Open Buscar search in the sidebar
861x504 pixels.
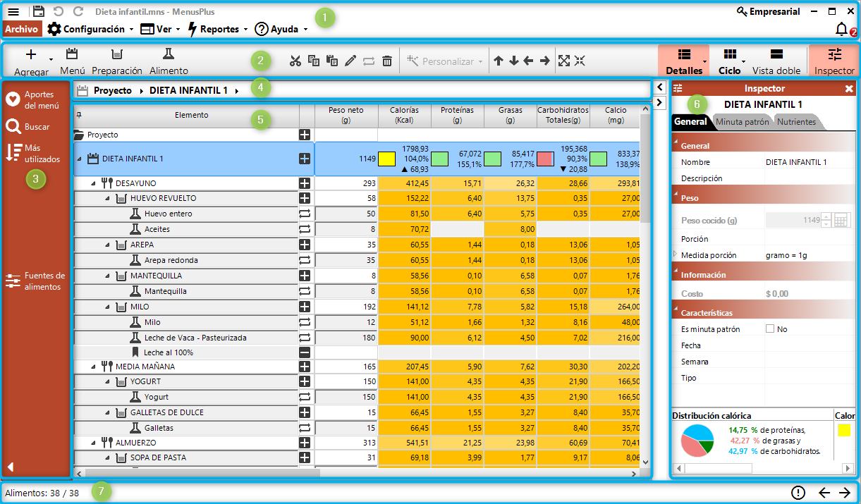click(28, 127)
